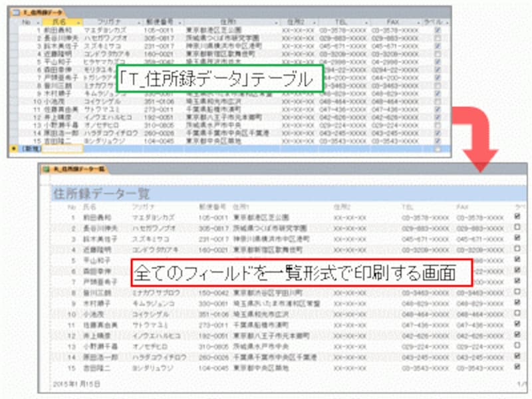Click postal code 104-0045 in the table
The width and height of the screenshot is (532, 399).
pos(159,141)
